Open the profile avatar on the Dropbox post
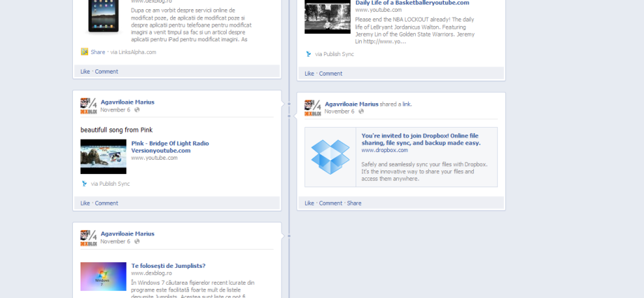This screenshot has height=298, width=644. (313, 108)
